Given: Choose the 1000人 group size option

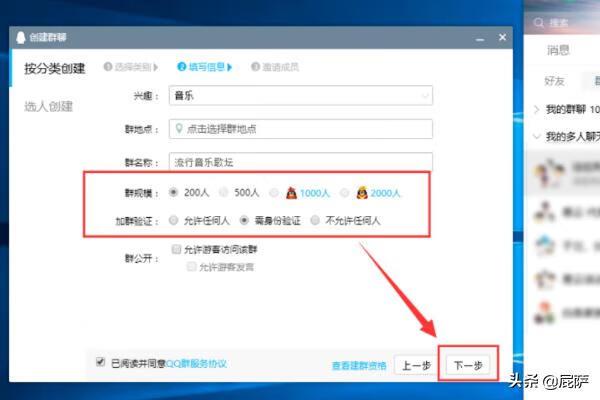Looking at the screenshot, I should click(274, 193).
